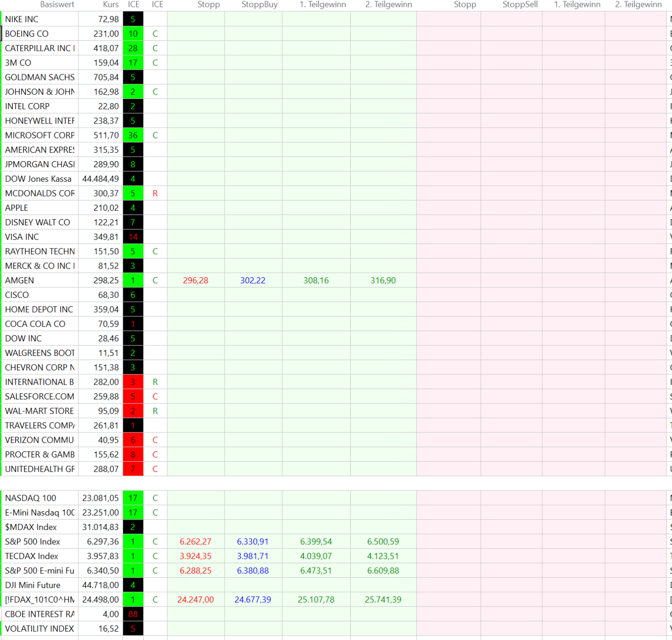Click the red R marker in MCDONALDS row

(155, 194)
